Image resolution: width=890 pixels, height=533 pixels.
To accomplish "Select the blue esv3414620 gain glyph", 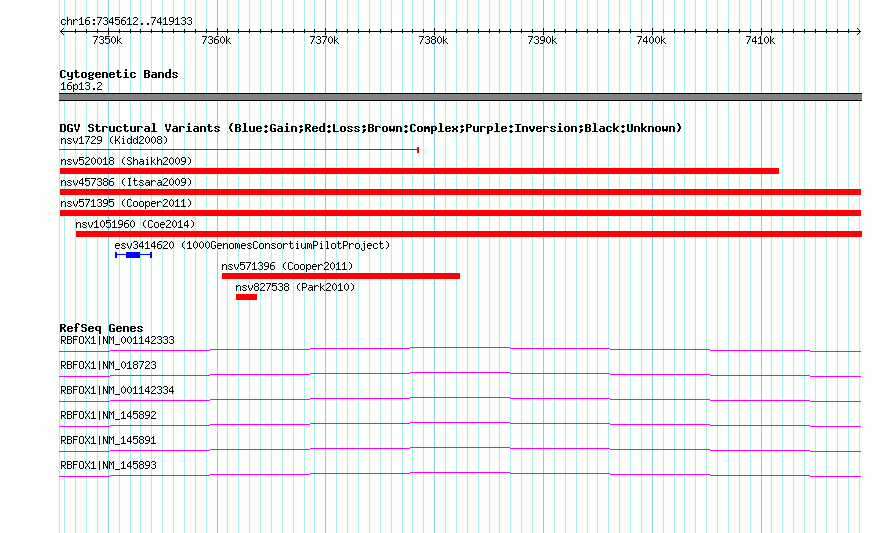I will click(133, 255).
